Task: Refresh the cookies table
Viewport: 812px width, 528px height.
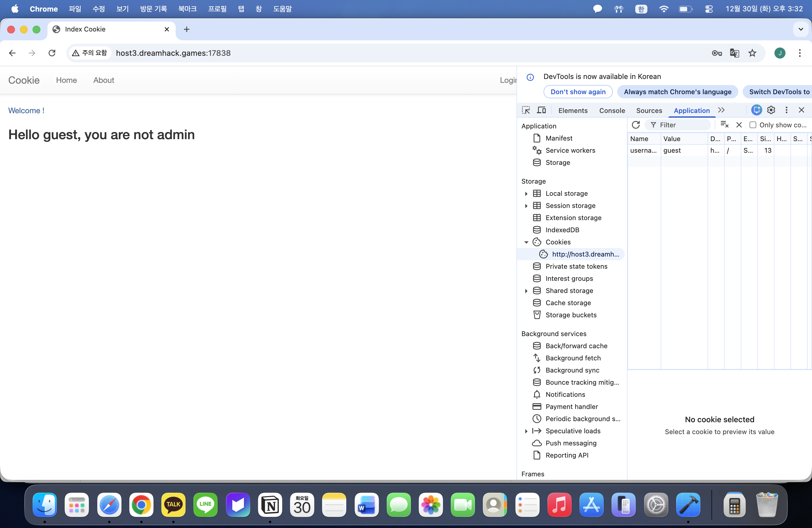Action: [636, 125]
